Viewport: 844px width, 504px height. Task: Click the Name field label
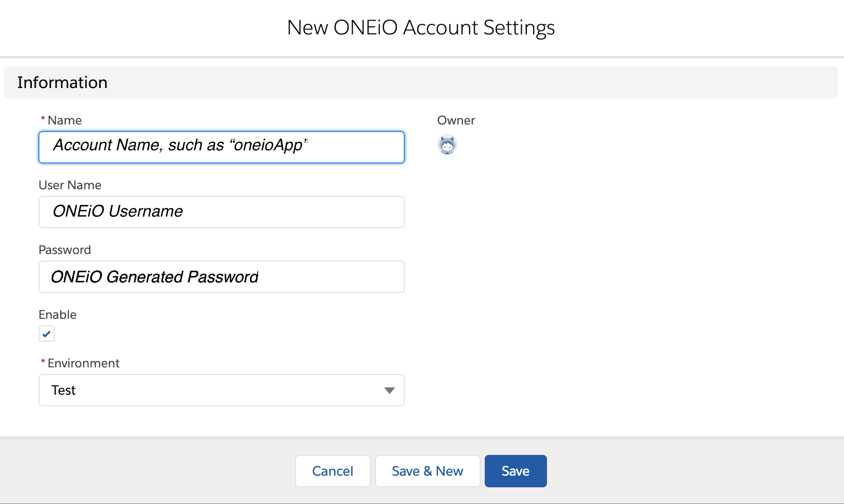[65, 120]
